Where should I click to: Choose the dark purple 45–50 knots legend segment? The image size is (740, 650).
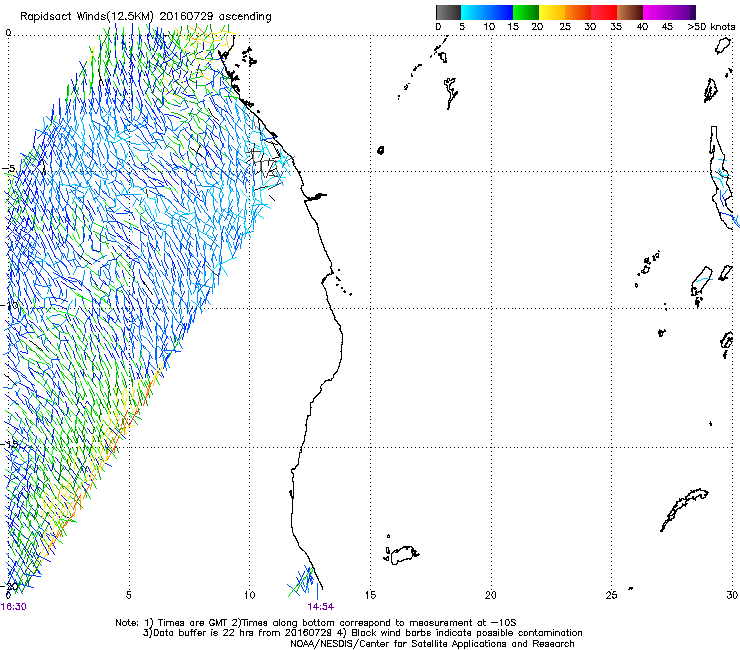tap(682, 12)
